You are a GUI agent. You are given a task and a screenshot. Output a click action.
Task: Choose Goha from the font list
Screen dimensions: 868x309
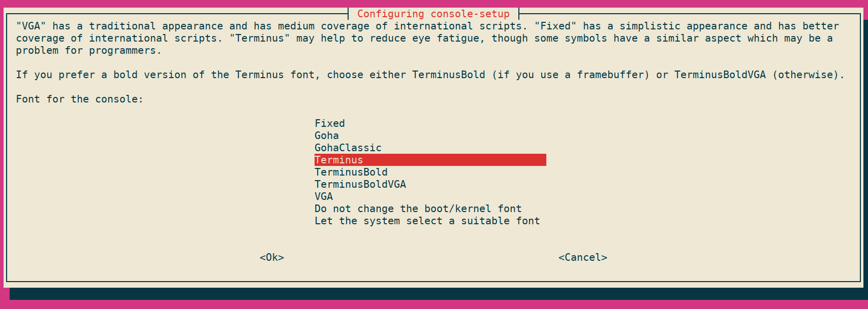tap(327, 135)
